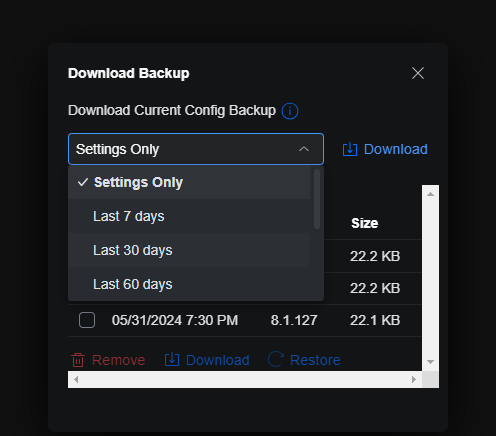Click the Remove text button

click(118, 360)
